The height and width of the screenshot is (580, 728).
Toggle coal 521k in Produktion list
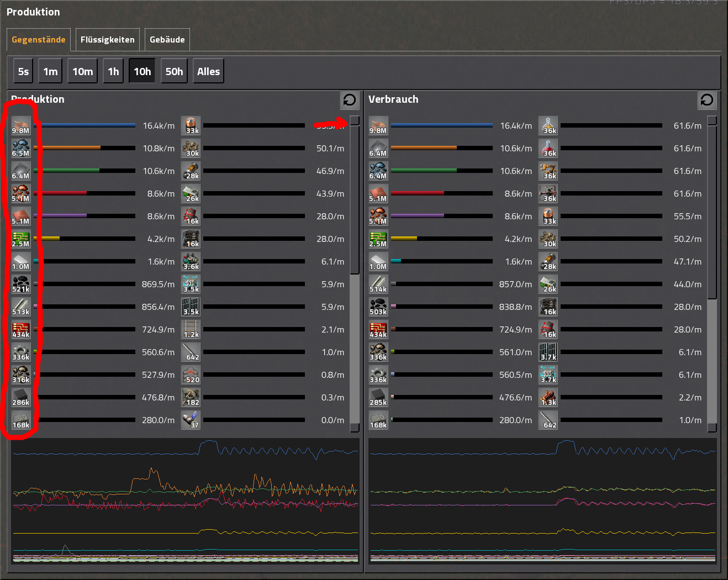(21, 284)
